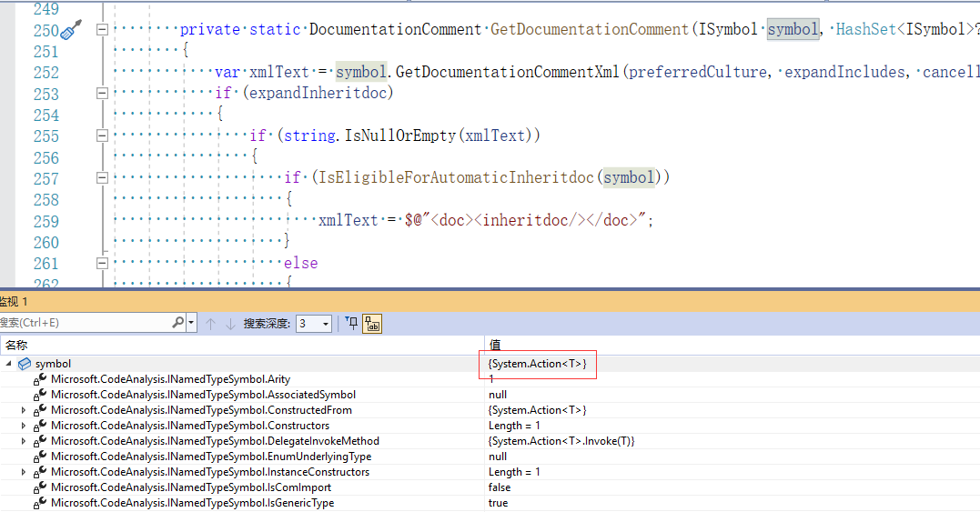Click the magnifier search icon in Watch

[178, 323]
